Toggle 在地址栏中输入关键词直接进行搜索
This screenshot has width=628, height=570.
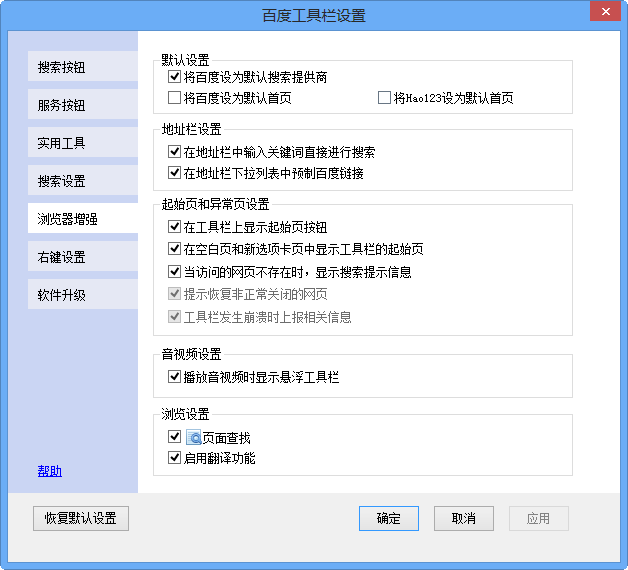174,151
